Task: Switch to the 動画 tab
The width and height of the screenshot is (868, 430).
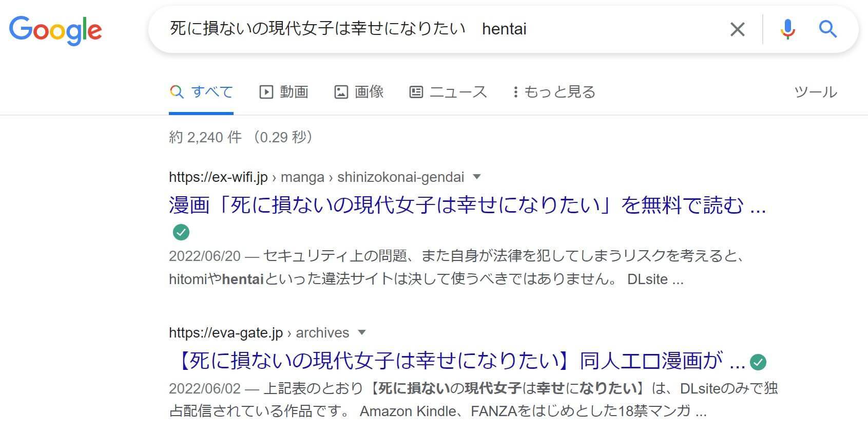Action: pyautogui.click(x=284, y=92)
